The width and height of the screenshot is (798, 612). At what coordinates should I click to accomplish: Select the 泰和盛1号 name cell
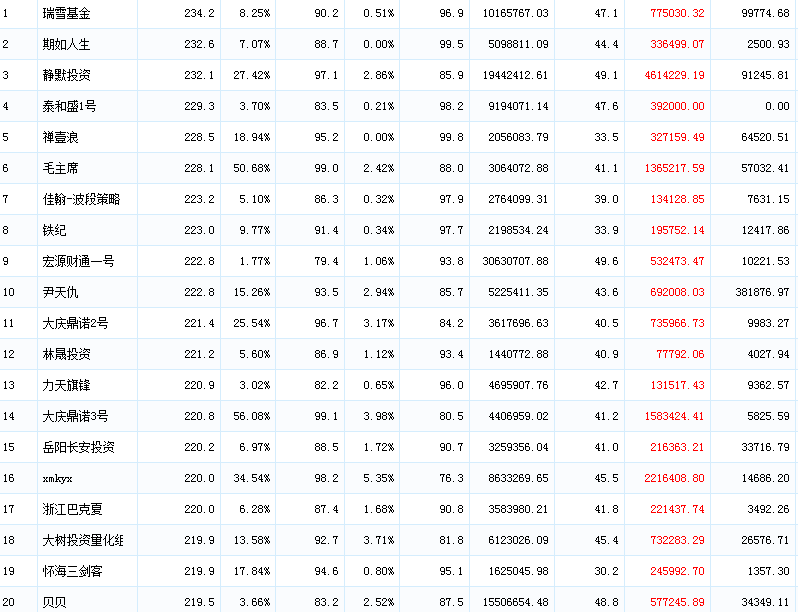coord(69,106)
